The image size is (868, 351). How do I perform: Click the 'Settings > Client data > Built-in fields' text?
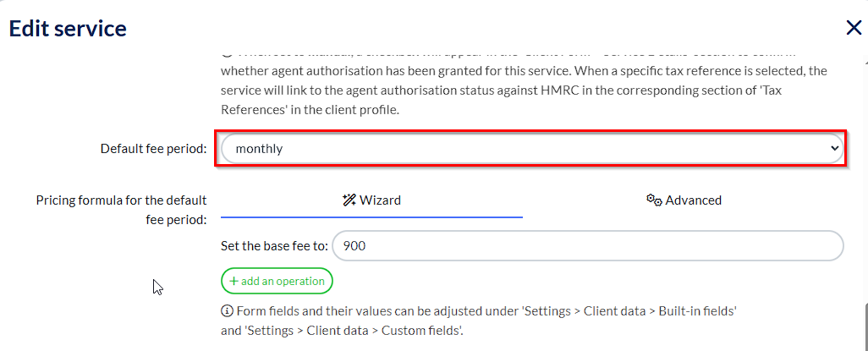(629, 311)
